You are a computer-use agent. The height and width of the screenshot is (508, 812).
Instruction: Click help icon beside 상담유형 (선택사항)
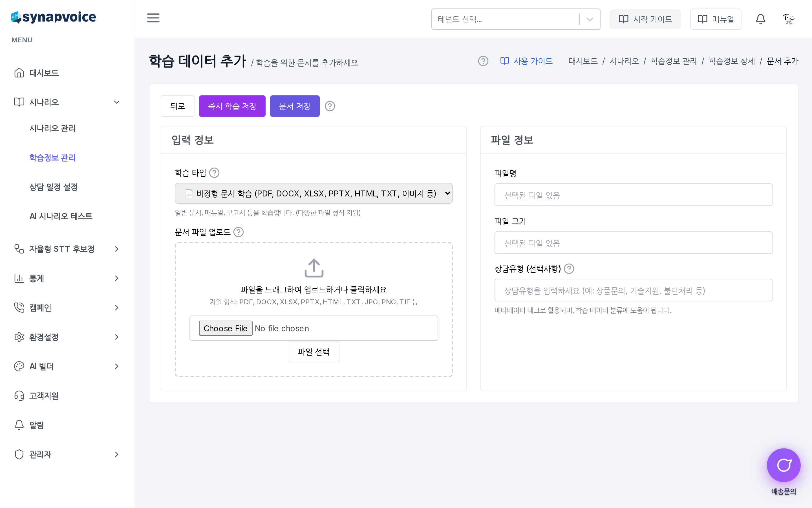click(569, 268)
